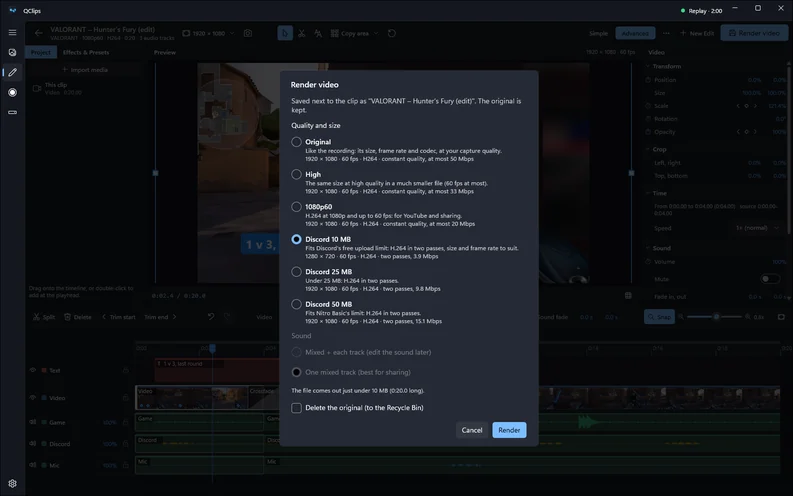The width and height of the screenshot is (793, 496).
Task: Click the pencil Edit icon in sidebar
Action: tap(12, 72)
